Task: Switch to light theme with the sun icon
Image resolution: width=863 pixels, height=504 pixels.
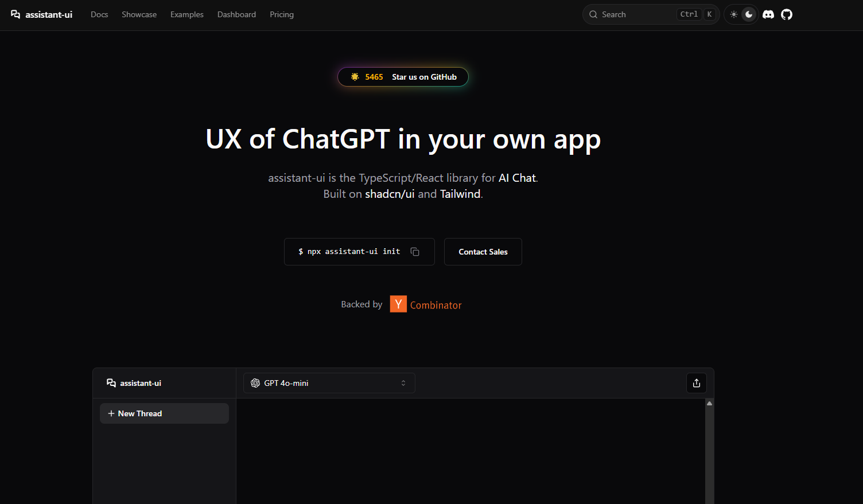Action: click(x=734, y=14)
